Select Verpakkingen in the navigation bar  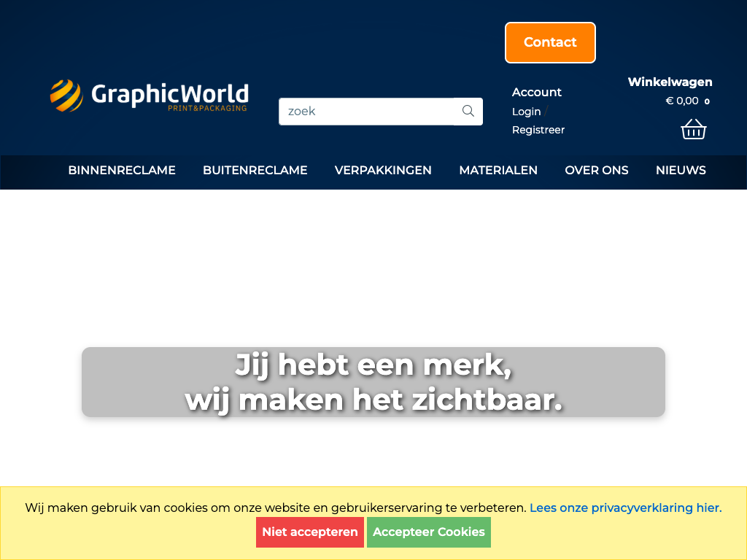[383, 170]
